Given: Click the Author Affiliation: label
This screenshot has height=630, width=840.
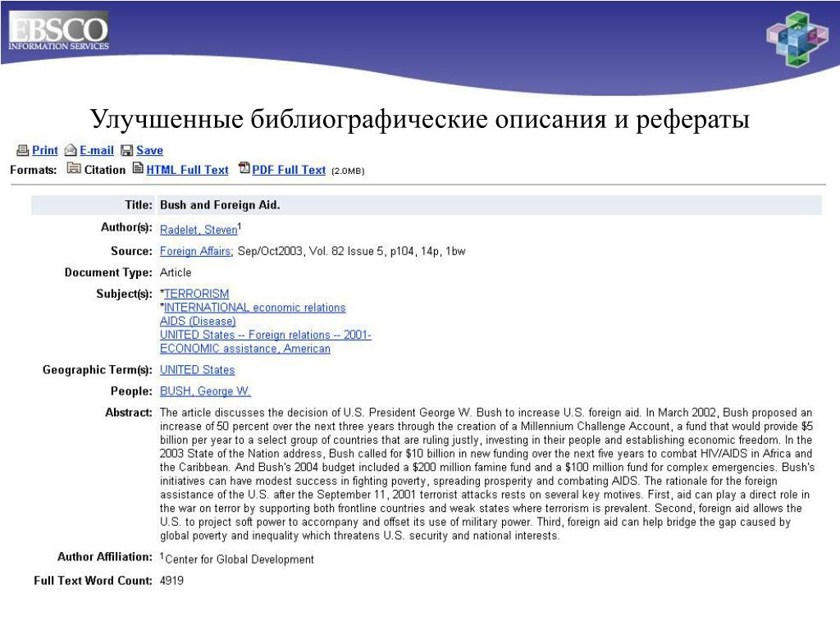Looking at the screenshot, I should coord(105,557).
